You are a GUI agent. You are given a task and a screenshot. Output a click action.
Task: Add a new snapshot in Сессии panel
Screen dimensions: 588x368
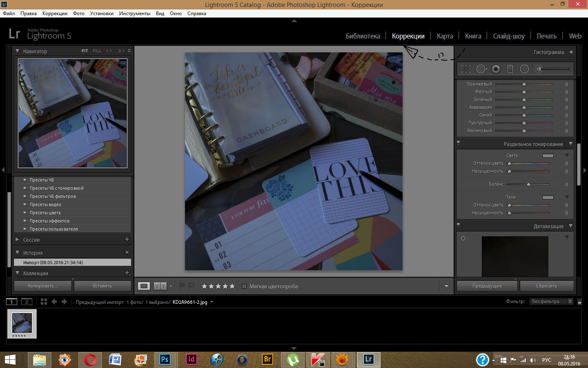click(x=127, y=239)
